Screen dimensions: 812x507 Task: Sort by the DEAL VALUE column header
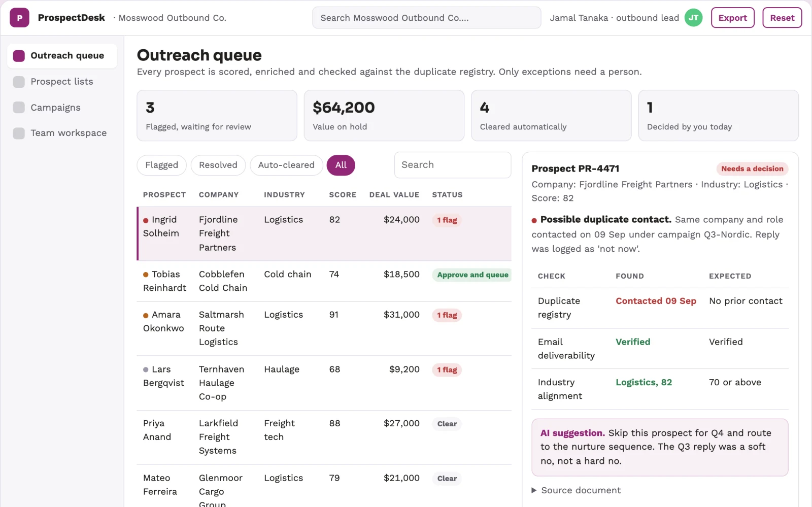pos(394,195)
